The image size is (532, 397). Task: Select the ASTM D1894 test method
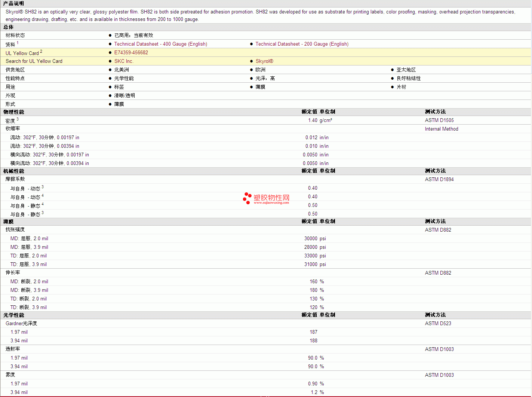[439, 179]
